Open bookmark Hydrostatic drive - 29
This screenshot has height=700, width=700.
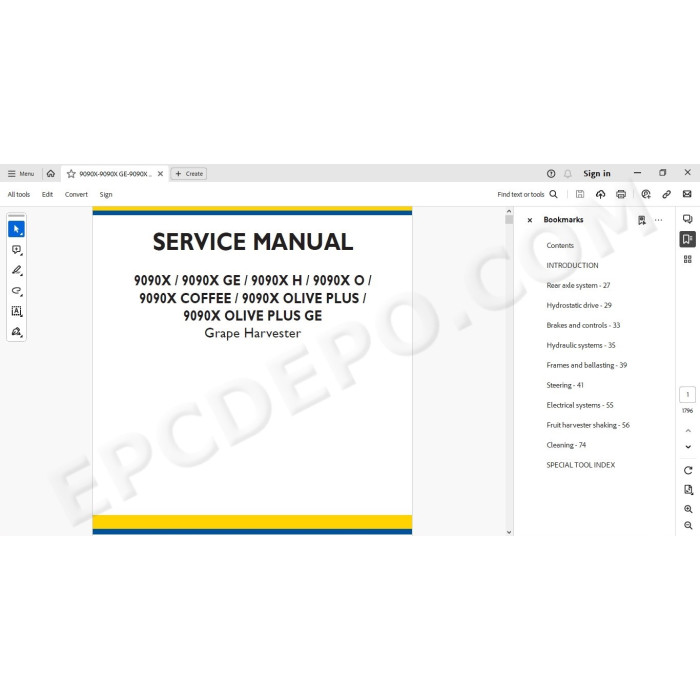[x=579, y=305]
